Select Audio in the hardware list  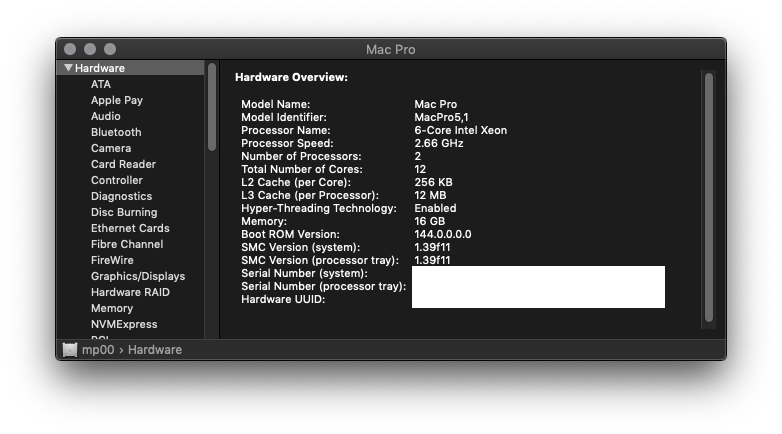pyautogui.click(x=105, y=116)
